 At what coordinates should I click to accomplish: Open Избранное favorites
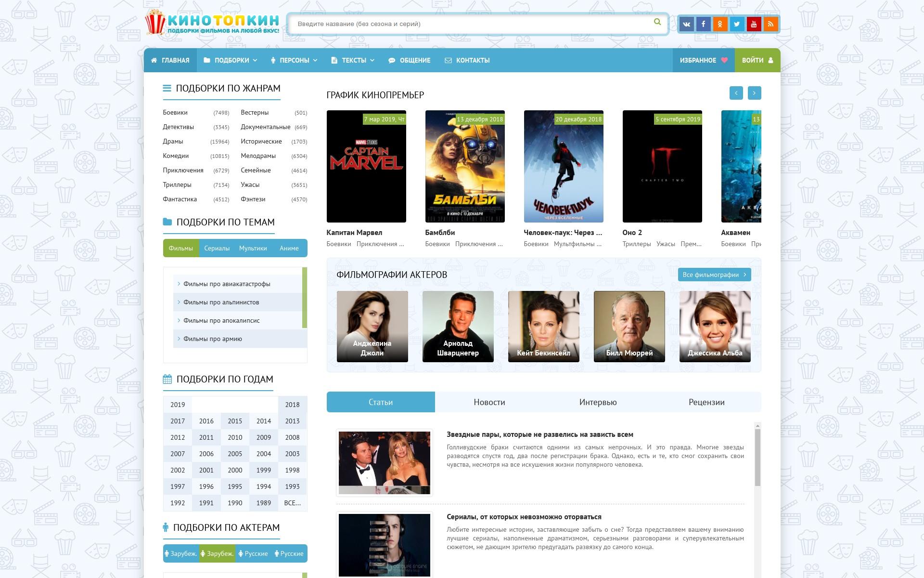pyautogui.click(x=704, y=60)
